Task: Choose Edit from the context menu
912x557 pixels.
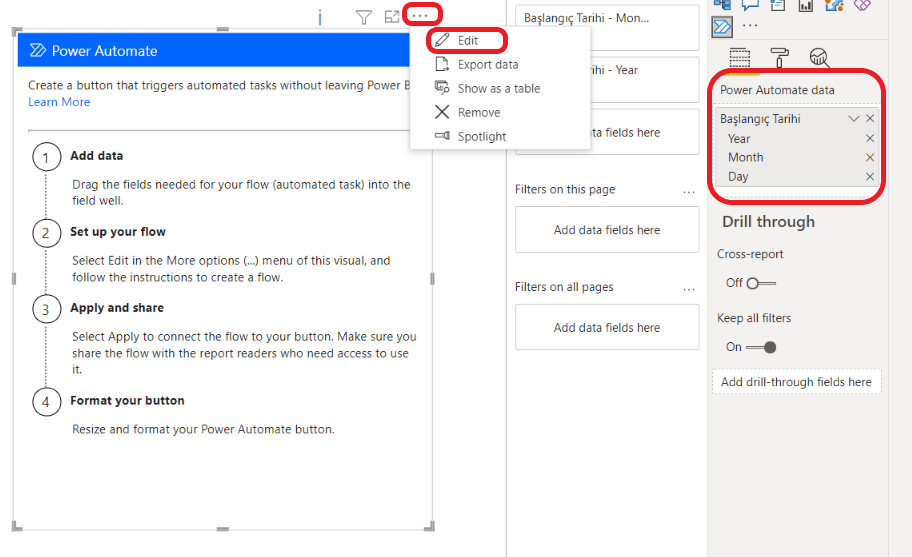Action: pos(467,41)
